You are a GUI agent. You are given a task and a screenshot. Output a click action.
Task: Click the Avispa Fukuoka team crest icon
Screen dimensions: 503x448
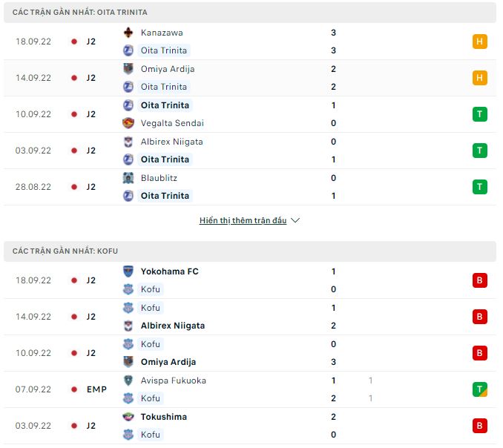coord(128,381)
